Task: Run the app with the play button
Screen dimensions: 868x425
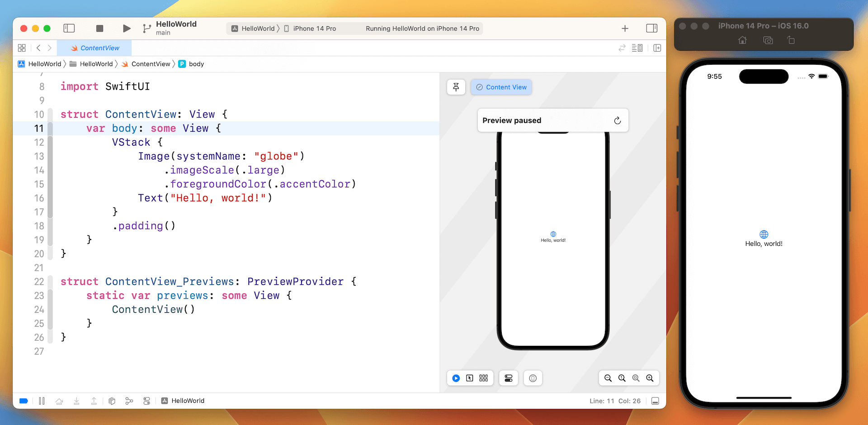Action: [126, 28]
